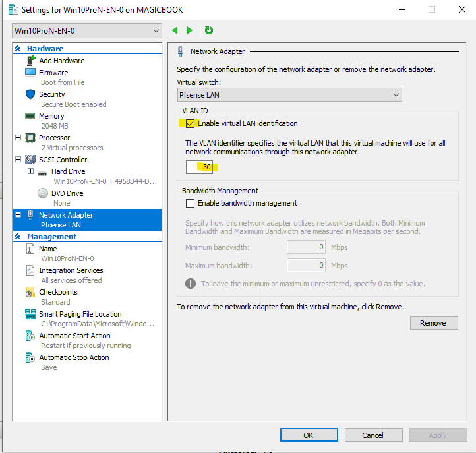Viewport: 476px width, 453px height.
Task: Uncheck Enable virtual LAN identification
Action: point(190,123)
